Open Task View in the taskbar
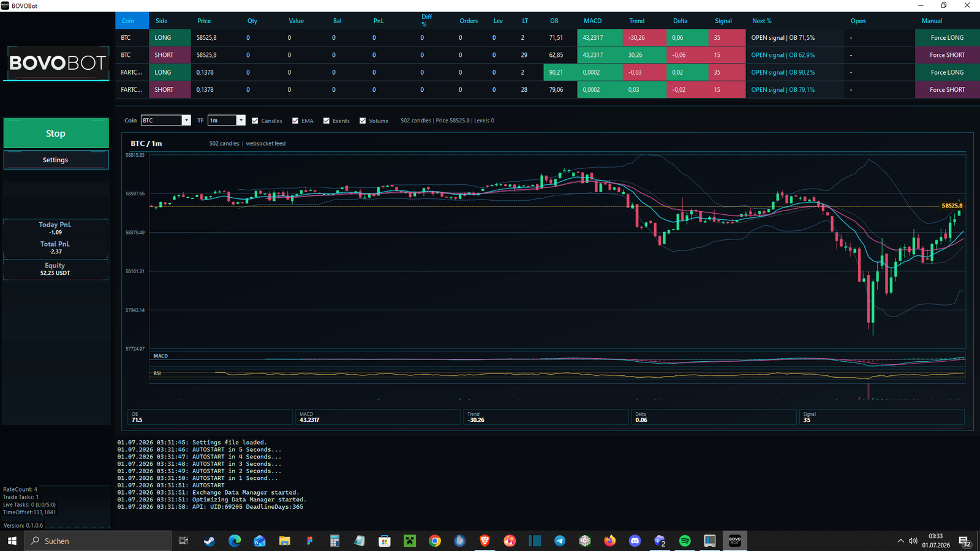The image size is (980, 551). [183, 541]
